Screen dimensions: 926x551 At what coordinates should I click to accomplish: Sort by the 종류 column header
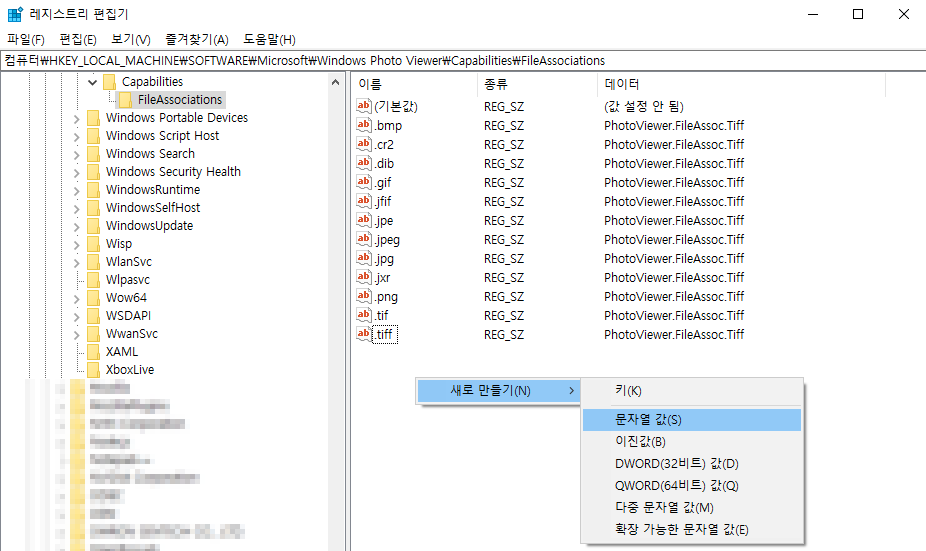[x=537, y=84]
